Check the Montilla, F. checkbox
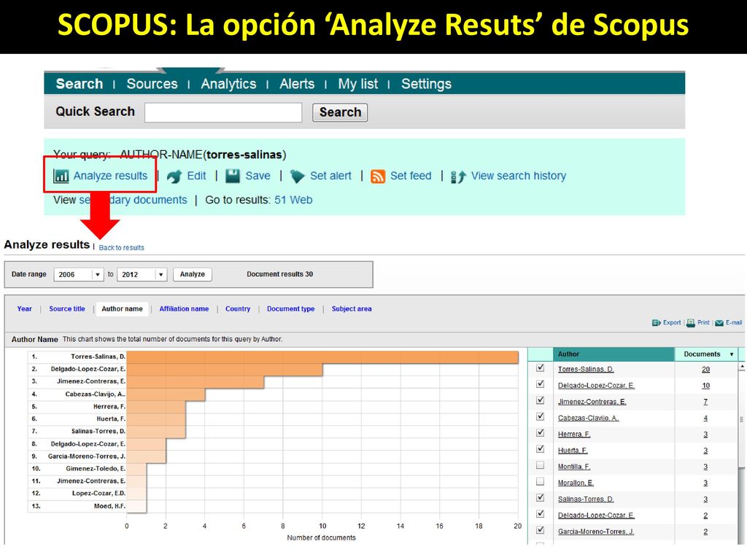 pos(541,464)
